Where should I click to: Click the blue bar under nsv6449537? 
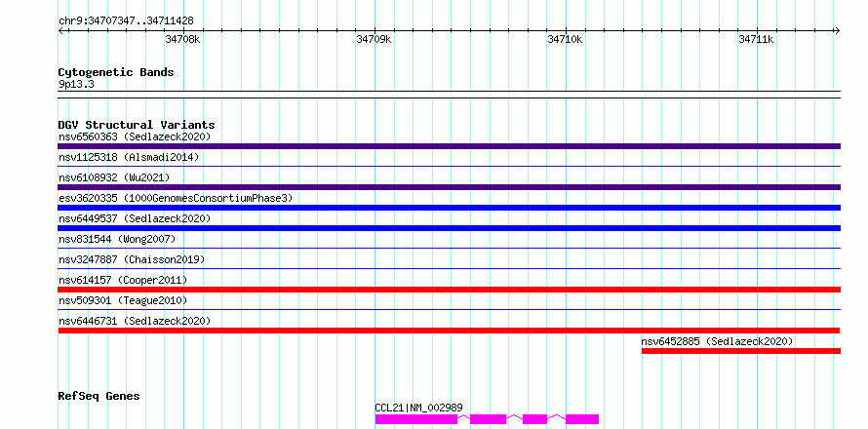click(x=449, y=228)
